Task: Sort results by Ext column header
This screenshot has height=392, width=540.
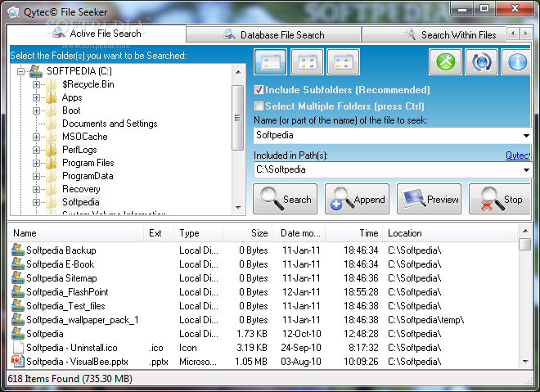Action: pyautogui.click(x=159, y=233)
